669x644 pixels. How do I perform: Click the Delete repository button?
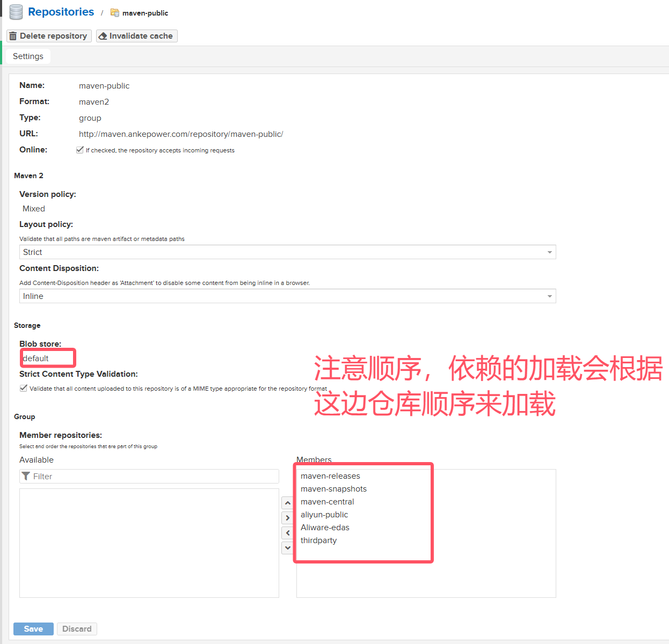(x=49, y=36)
